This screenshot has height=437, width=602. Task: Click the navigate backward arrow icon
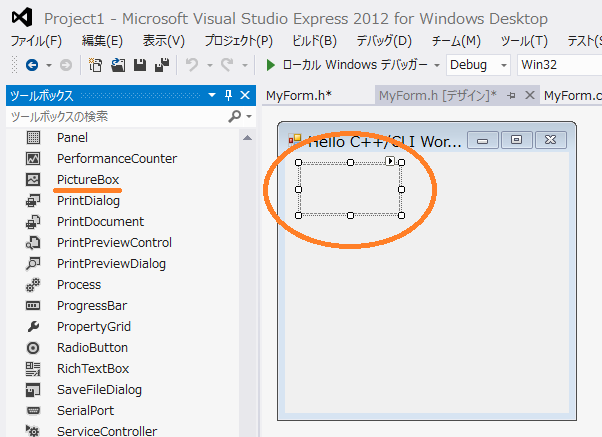32,65
